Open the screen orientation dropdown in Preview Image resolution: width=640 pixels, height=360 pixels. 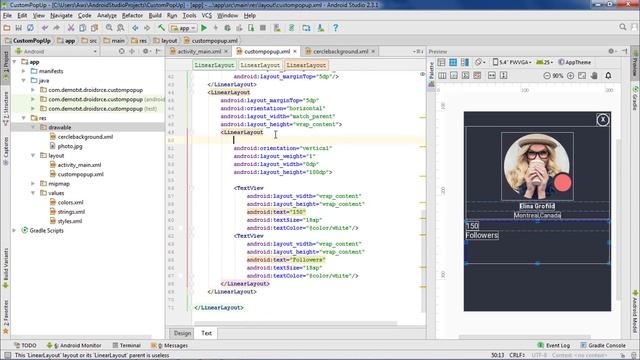point(480,62)
